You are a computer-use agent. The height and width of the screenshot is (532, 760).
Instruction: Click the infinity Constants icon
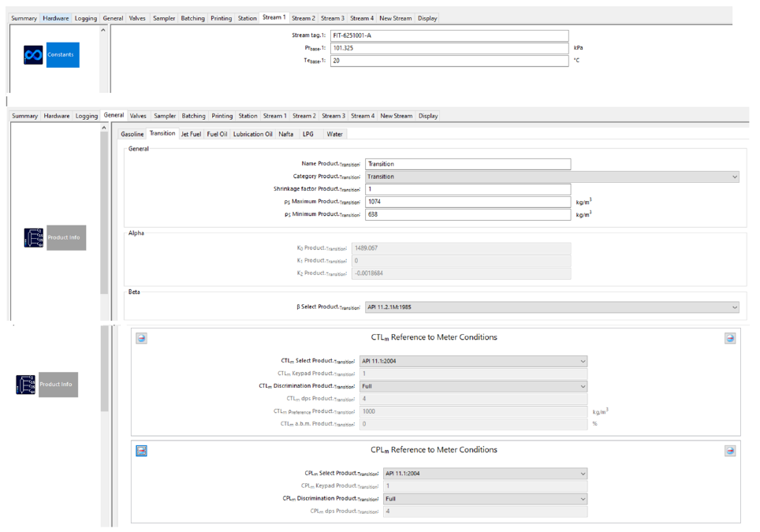pyautogui.click(x=33, y=54)
